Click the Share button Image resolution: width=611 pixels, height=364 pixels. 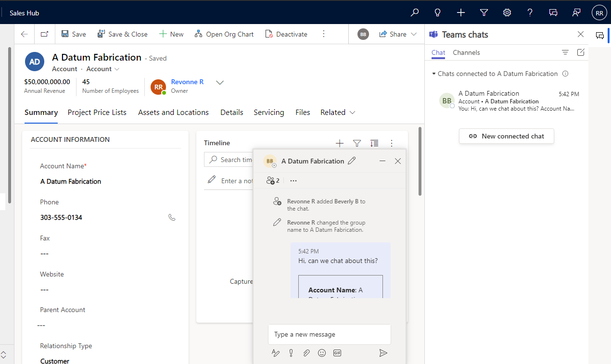tap(393, 34)
